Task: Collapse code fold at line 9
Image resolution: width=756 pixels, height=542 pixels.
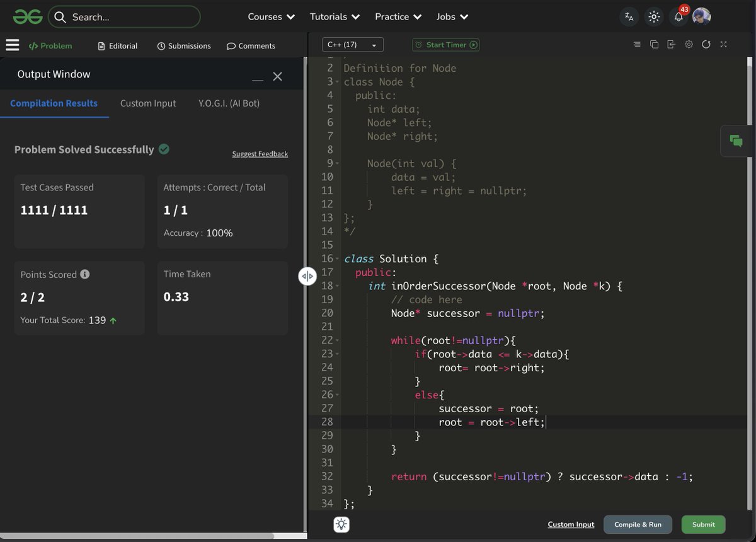Action: click(x=337, y=164)
